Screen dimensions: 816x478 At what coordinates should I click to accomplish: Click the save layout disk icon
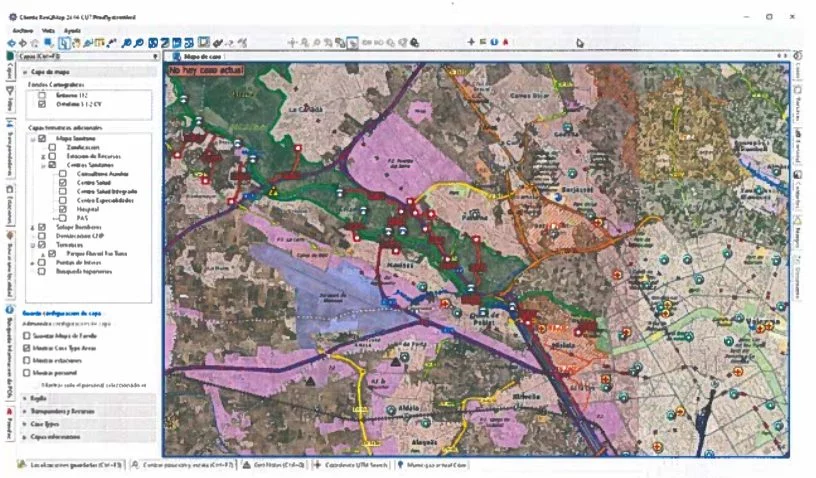[x=203, y=43]
